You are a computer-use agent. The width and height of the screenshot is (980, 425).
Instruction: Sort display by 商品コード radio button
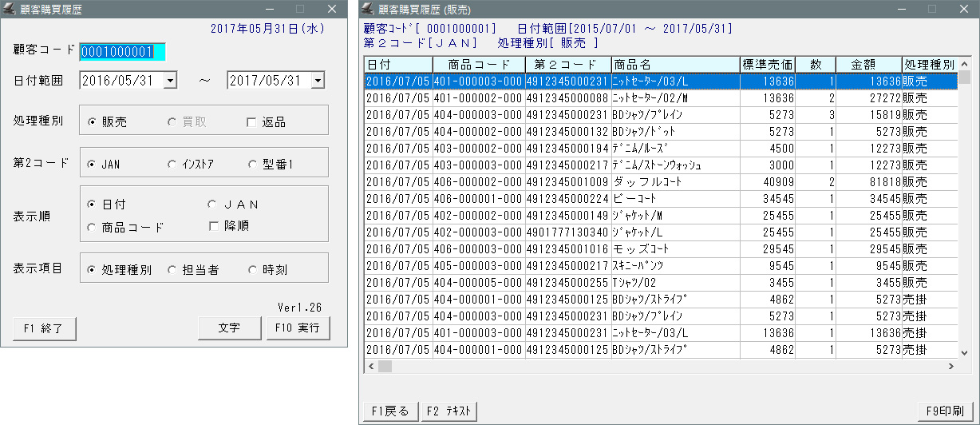click(93, 227)
